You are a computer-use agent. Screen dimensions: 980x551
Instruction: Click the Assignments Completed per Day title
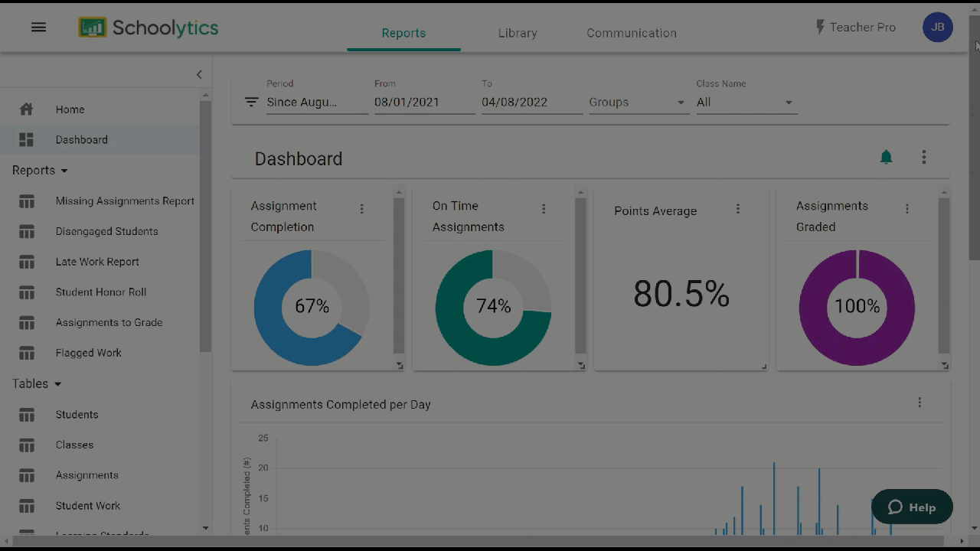pos(341,404)
